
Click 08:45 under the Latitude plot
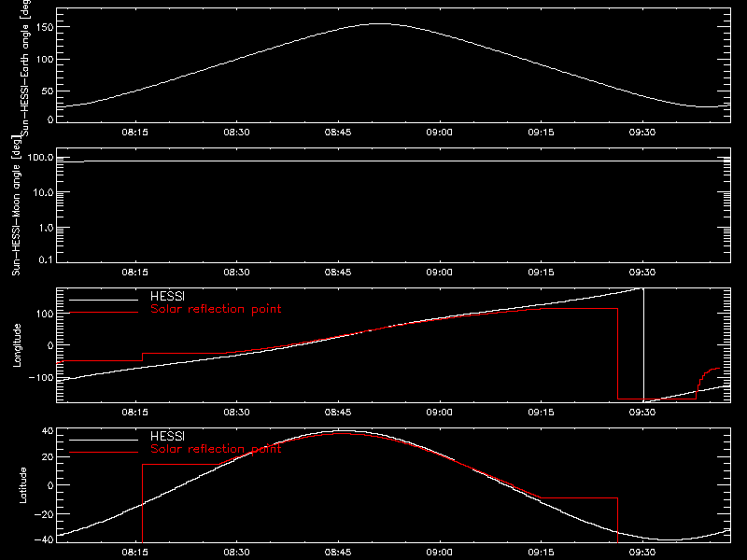[x=338, y=552]
